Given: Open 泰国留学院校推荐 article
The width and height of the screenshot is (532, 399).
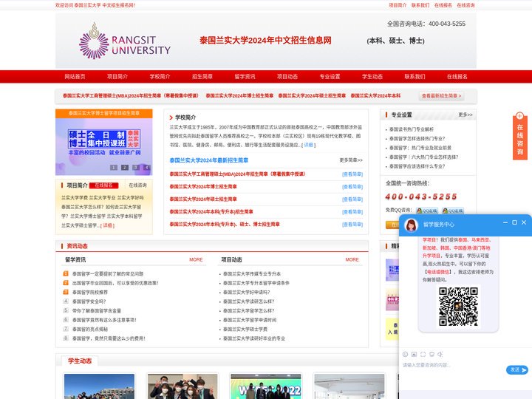Looking at the screenshot, I should pyautogui.click(x=90, y=292).
